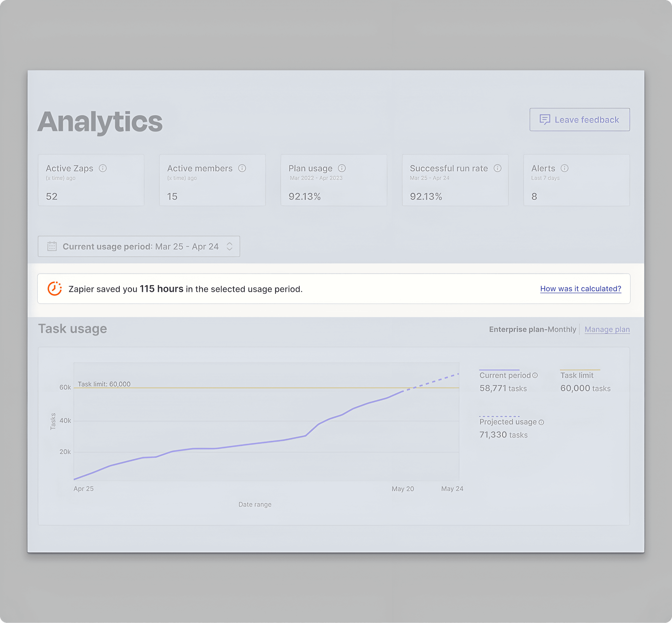Click the Alerts info icon
The width and height of the screenshot is (672, 623).
point(565,168)
